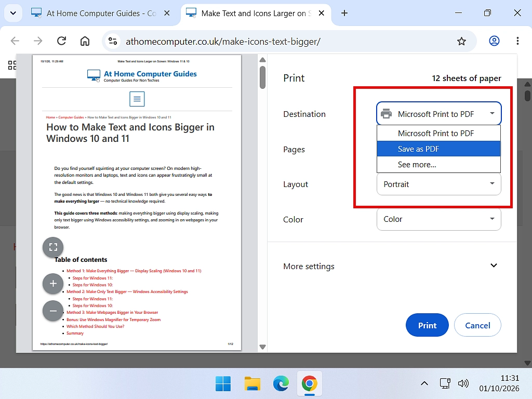Click the fit-to-page preview button
The width and height of the screenshot is (532, 399).
tap(53, 247)
